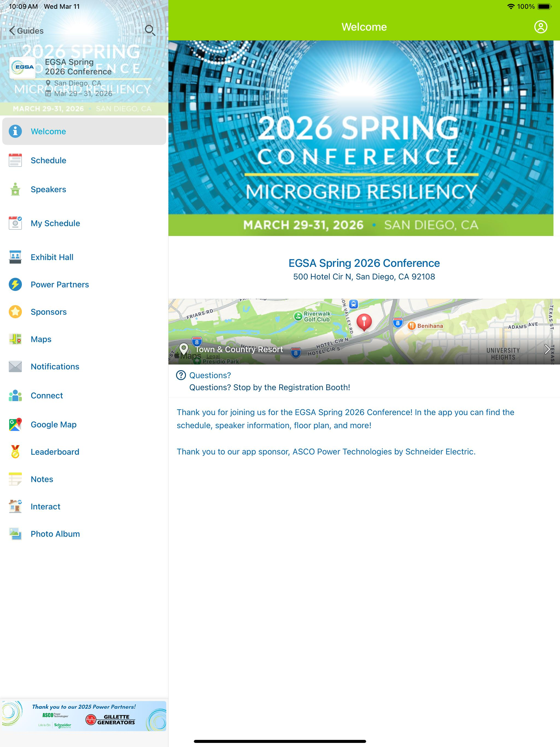Click the Questions help icon

(181, 375)
